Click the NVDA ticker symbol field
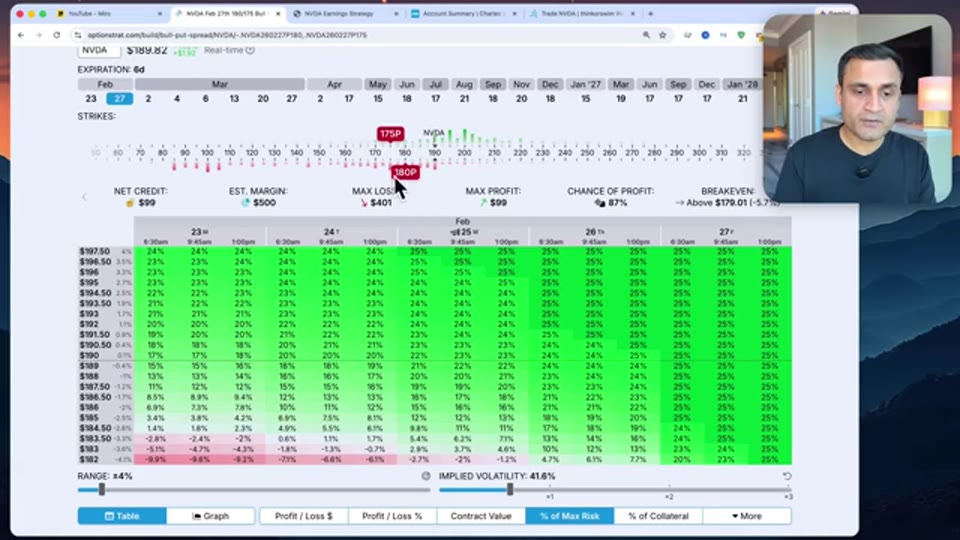The height and width of the screenshot is (540, 960). point(99,50)
